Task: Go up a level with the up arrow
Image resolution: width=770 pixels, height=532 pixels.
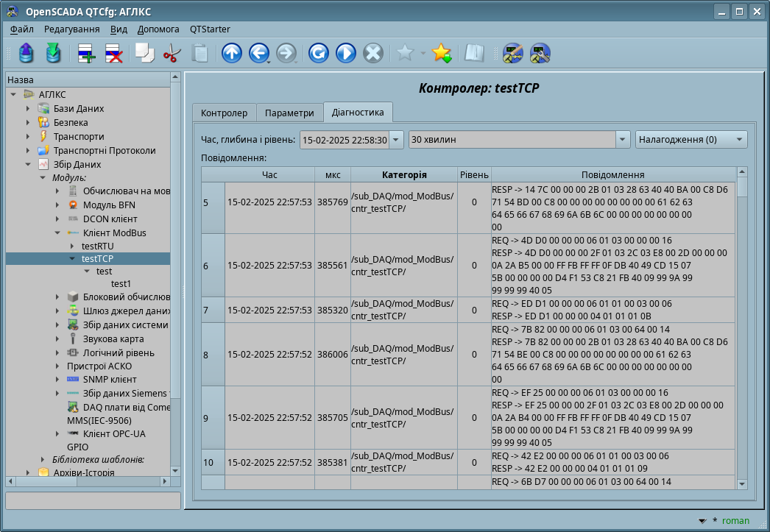Action: (x=231, y=53)
